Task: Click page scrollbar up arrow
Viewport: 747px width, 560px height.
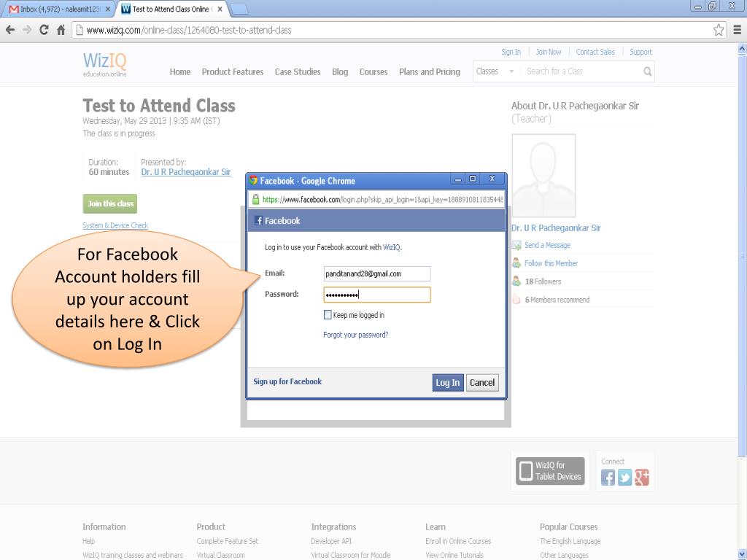Action: [x=742, y=49]
